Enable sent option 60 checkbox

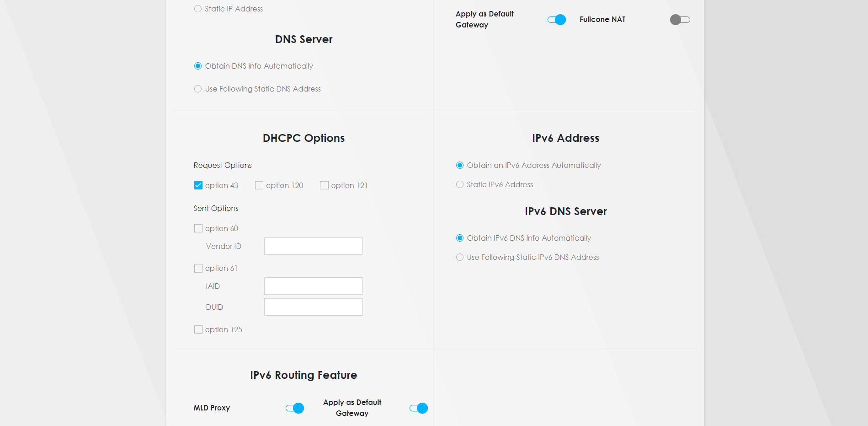(x=198, y=228)
